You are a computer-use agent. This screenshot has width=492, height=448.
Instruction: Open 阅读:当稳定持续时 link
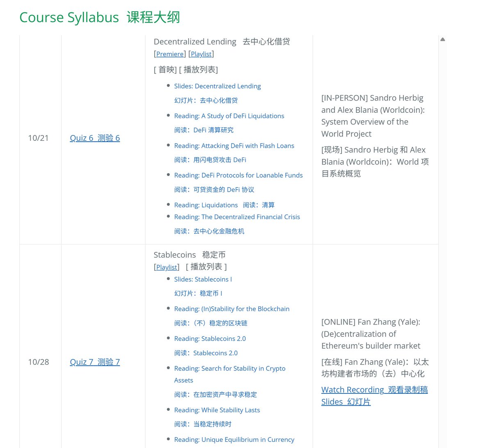point(203,424)
